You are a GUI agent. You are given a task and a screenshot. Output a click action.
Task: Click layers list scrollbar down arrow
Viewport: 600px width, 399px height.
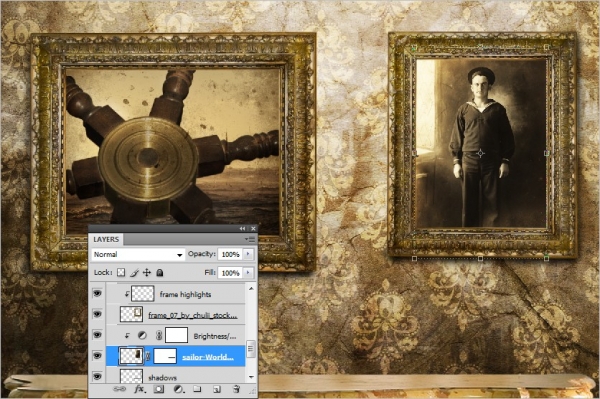(x=251, y=377)
